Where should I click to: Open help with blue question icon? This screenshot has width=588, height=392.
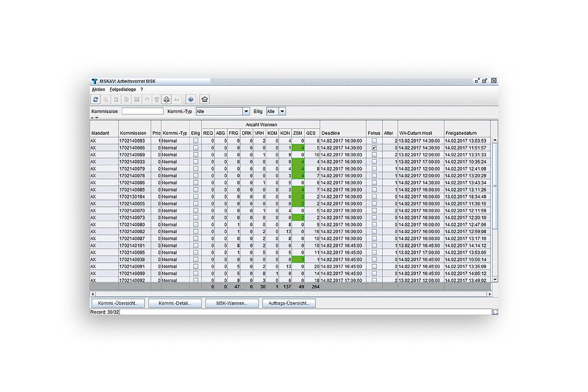pyautogui.click(x=191, y=99)
